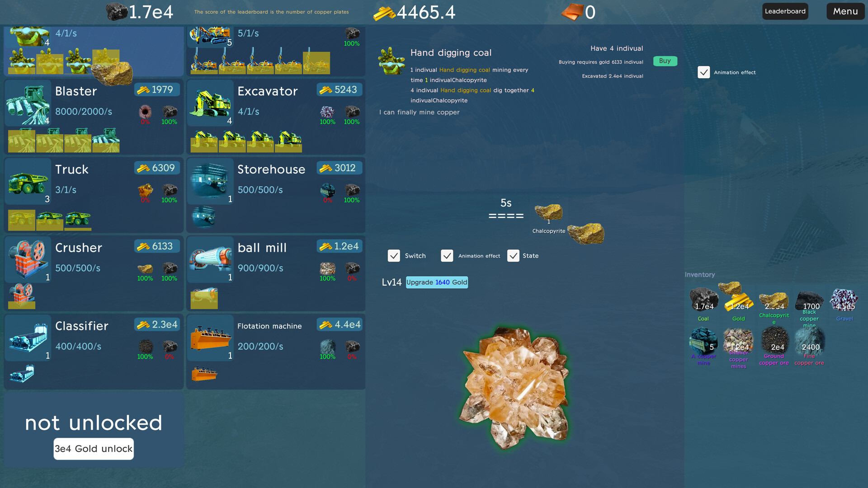This screenshot has width=868, height=488.
Task: Click the ball mill icon
Action: pos(210,259)
